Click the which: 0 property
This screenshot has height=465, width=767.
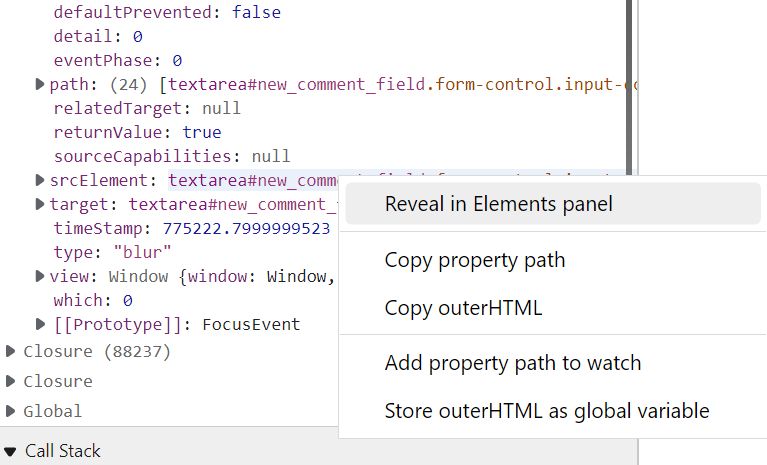tap(93, 300)
